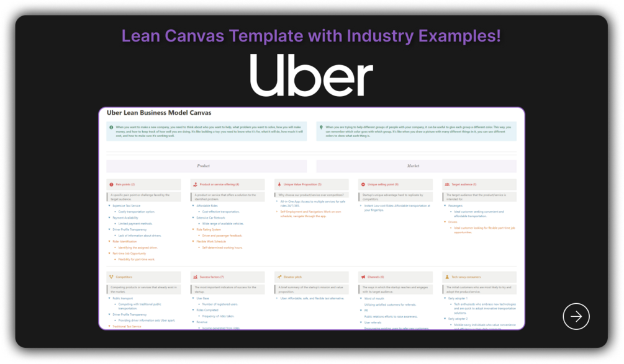Click 'Driver and passenger feedback.' bullet
624x364 pixels.
(x=222, y=236)
